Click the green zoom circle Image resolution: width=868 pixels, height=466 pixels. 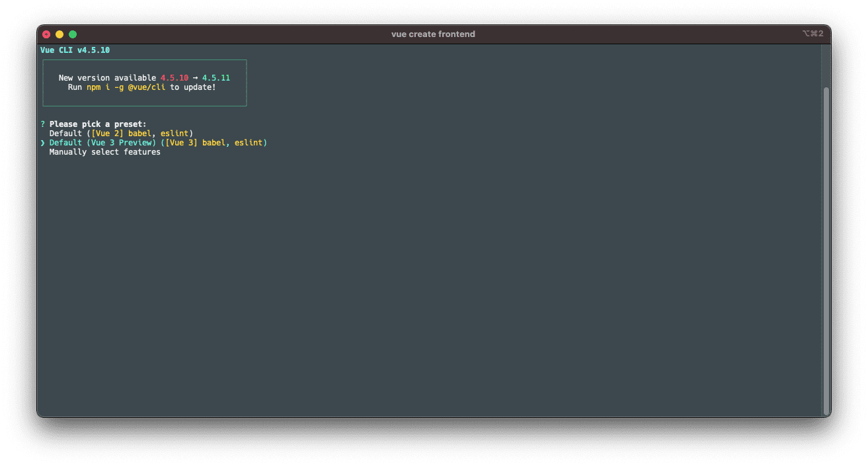tap(73, 34)
